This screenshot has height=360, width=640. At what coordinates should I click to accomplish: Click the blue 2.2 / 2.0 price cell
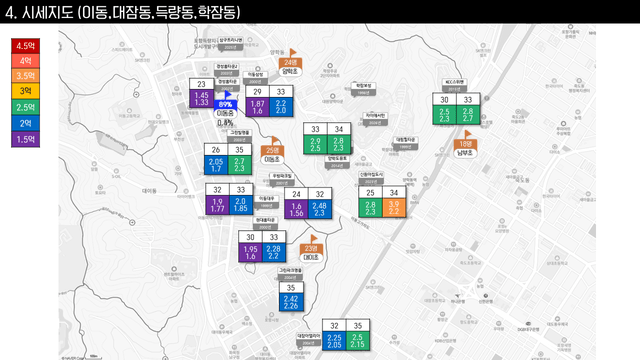click(281, 107)
